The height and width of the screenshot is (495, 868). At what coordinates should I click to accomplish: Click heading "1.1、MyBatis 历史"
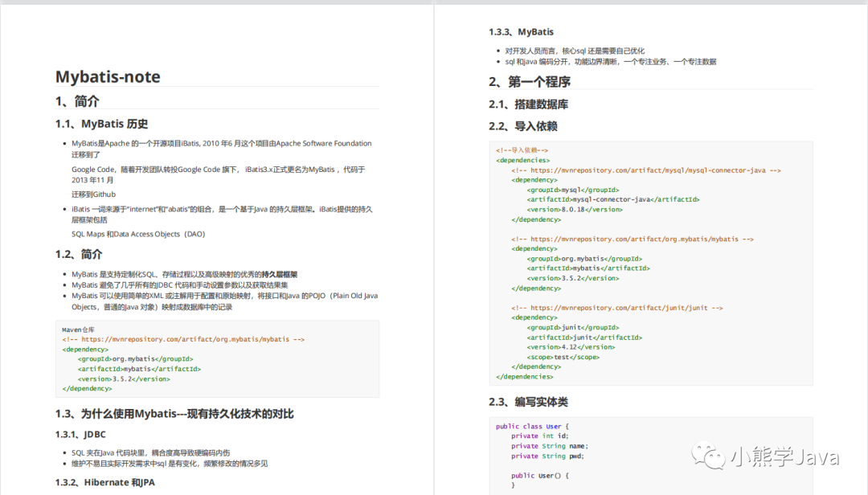[x=101, y=124]
